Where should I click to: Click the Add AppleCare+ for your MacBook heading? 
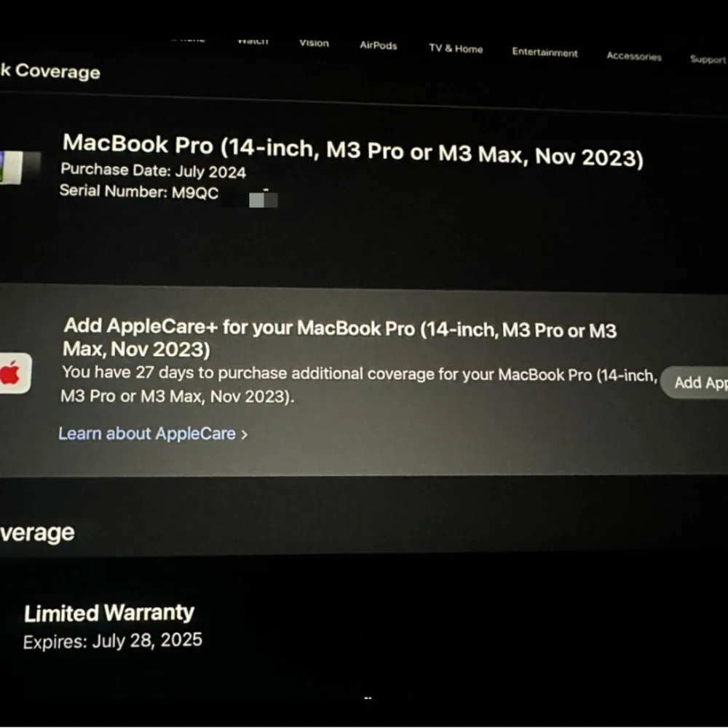339,338
